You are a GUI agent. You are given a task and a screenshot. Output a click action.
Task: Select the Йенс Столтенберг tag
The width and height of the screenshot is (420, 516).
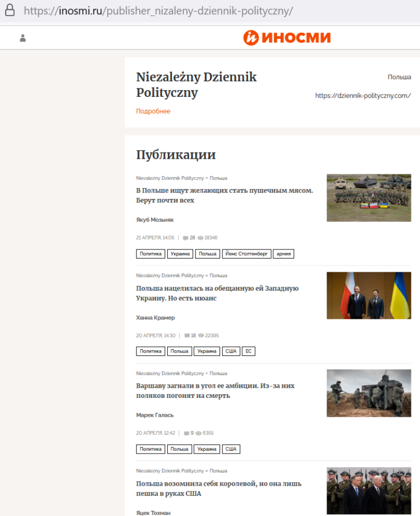pos(246,254)
